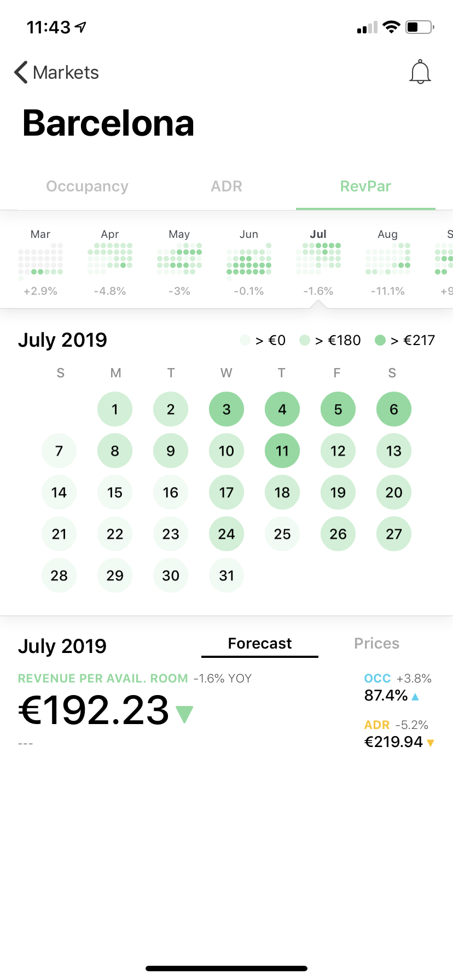Image resolution: width=453 pixels, height=980 pixels.
Task: Tap the Wi-Fi status icon
Action: (x=391, y=27)
